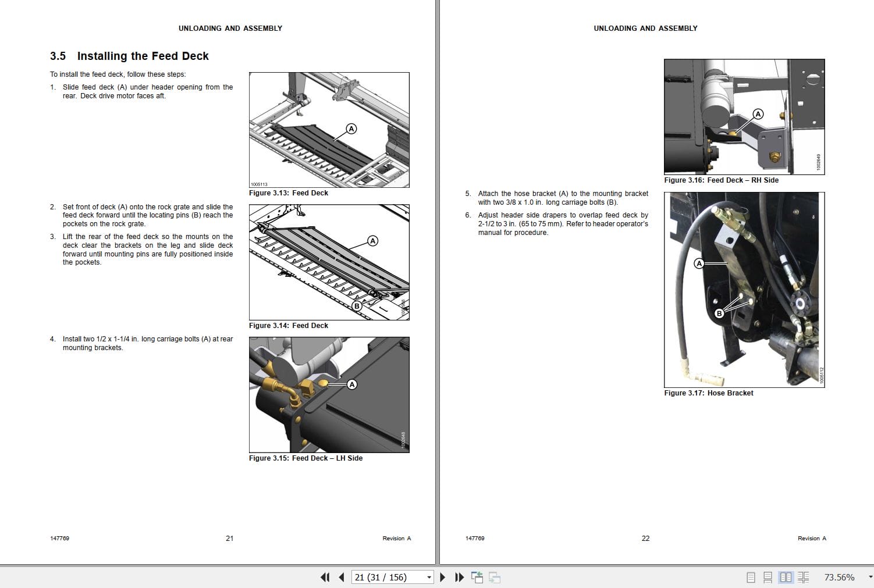Toggle the page layout back to facing pages

(x=786, y=577)
